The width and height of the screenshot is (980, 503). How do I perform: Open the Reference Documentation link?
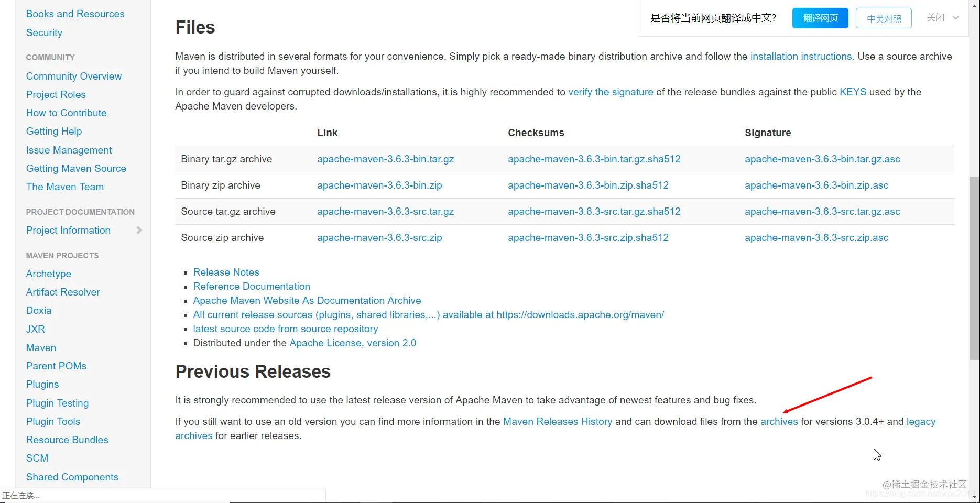pyautogui.click(x=252, y=286)
